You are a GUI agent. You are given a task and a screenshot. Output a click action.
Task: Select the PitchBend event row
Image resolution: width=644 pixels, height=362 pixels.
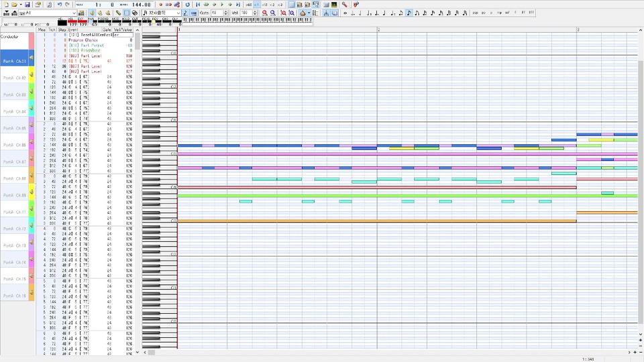[85, 50]
